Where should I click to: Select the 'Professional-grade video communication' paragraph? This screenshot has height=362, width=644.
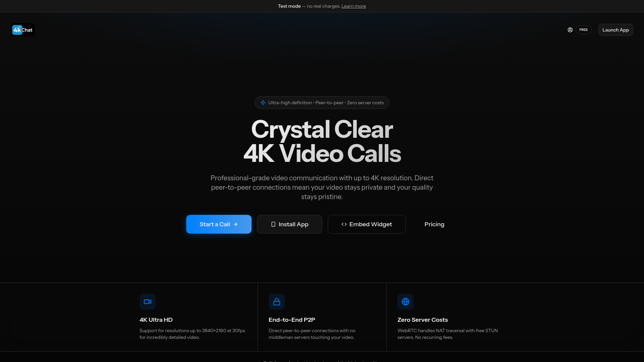click(x=322, y=187)
